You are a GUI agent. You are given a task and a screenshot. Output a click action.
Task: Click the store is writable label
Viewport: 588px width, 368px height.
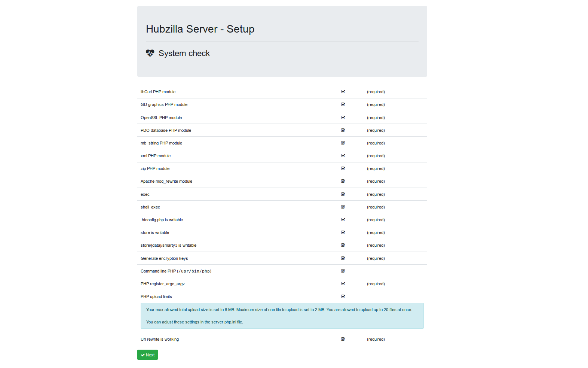[155, 232]
